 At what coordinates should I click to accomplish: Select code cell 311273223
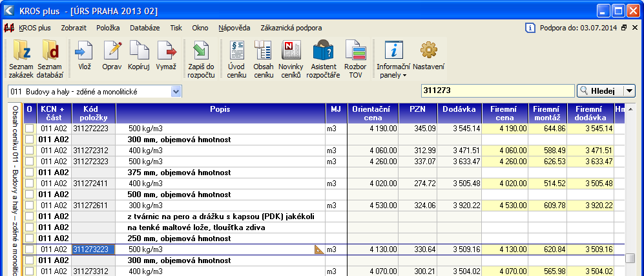pos(93,249)
